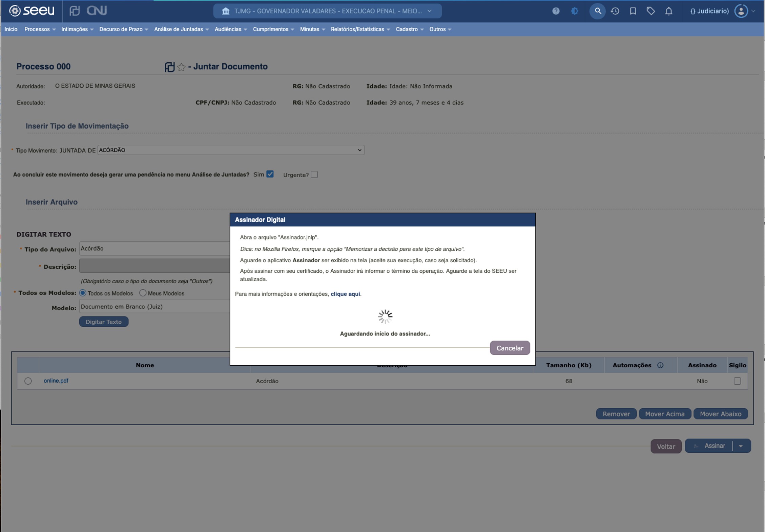Check the Sigilo box for online.pdf
Viewport: 765px width, 532px height.
(x=738, y=381)
